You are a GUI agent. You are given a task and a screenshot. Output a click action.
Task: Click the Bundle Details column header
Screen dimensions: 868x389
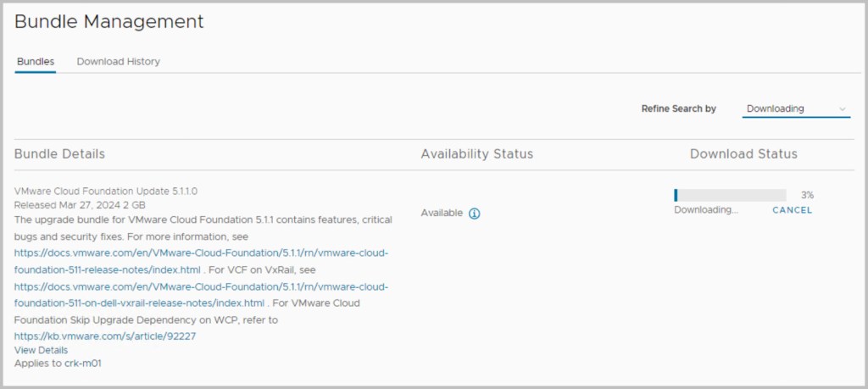pyautogui.click(x=59, y=154)
